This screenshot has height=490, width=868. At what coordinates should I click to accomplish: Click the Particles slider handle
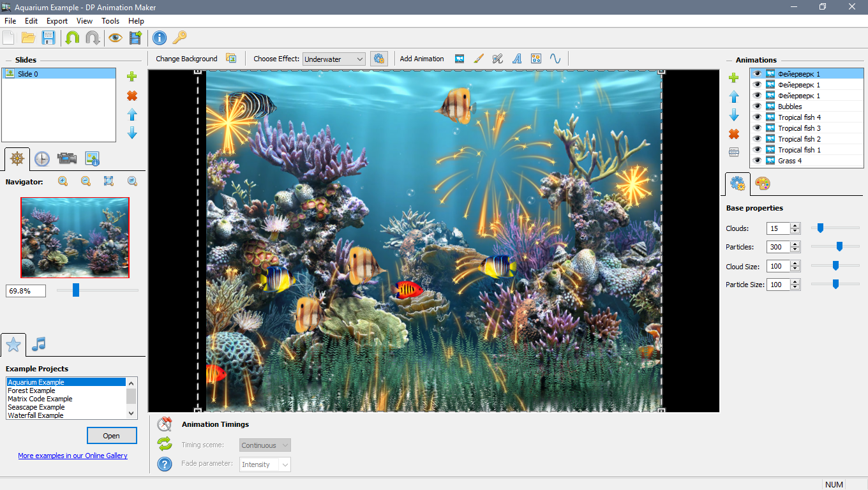tap(839, 246)
